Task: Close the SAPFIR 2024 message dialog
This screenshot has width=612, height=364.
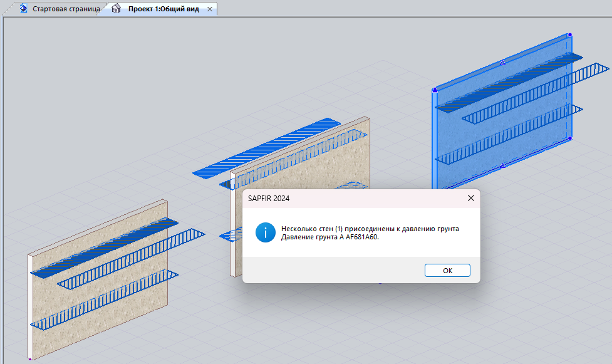Action: [x=470, y=199]
